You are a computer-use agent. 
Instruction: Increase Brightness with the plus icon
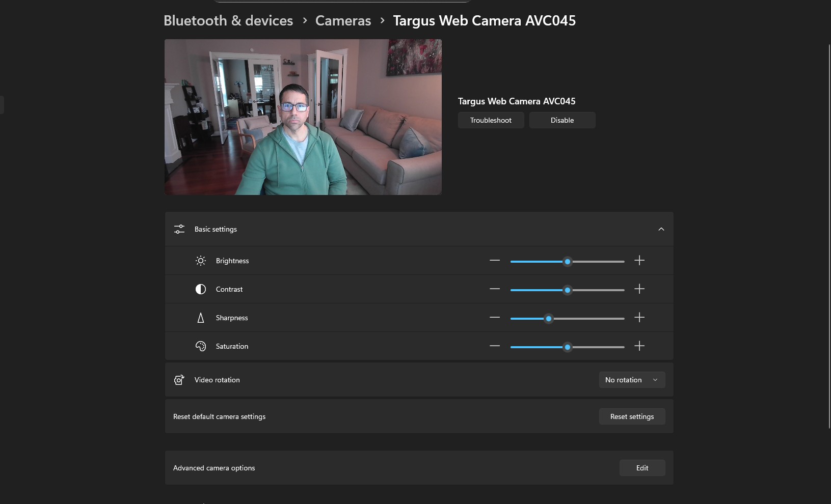639,261
